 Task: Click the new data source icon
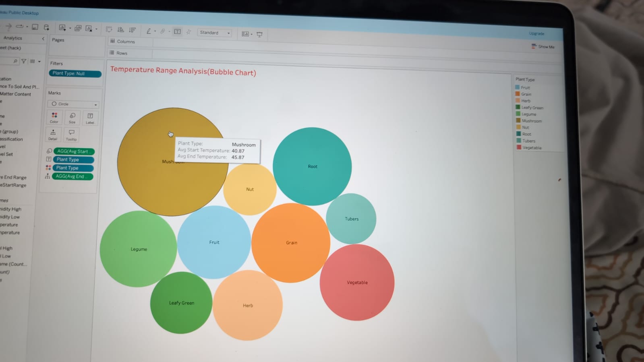pyautogui.click(x=46, y=27)
